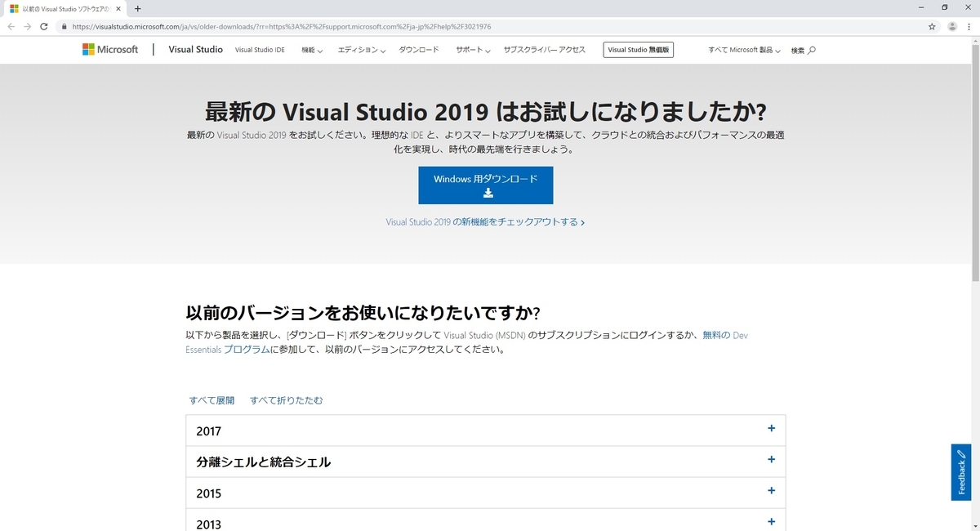Screen dimensions: 980x531
Task: Select the 2015 row title
Action: tap(208, 493)
